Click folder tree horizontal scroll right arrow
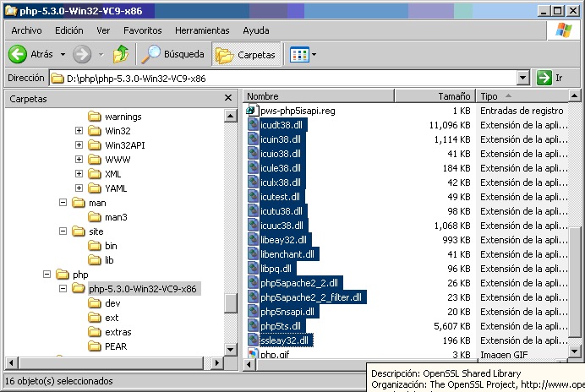Image resolution: width=585 pixels, height=392 pixels. click(x=216, y=363)
